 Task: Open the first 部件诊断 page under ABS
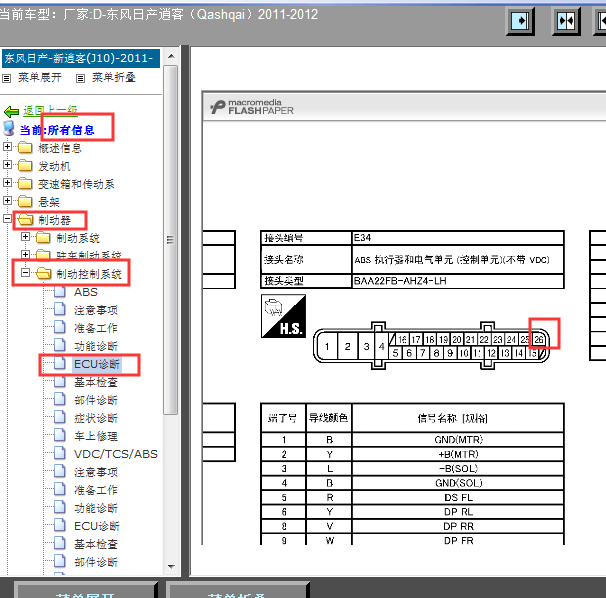coord(96,400)
